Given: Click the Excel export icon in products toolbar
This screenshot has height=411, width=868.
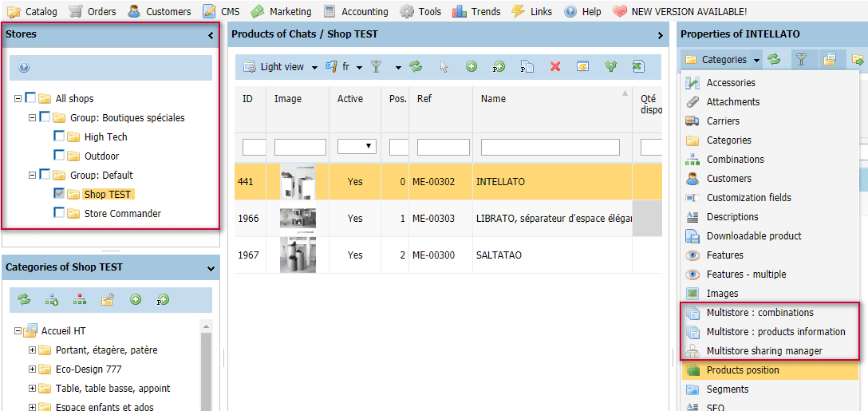Looking at the screenshot, I should click(638, 67).
